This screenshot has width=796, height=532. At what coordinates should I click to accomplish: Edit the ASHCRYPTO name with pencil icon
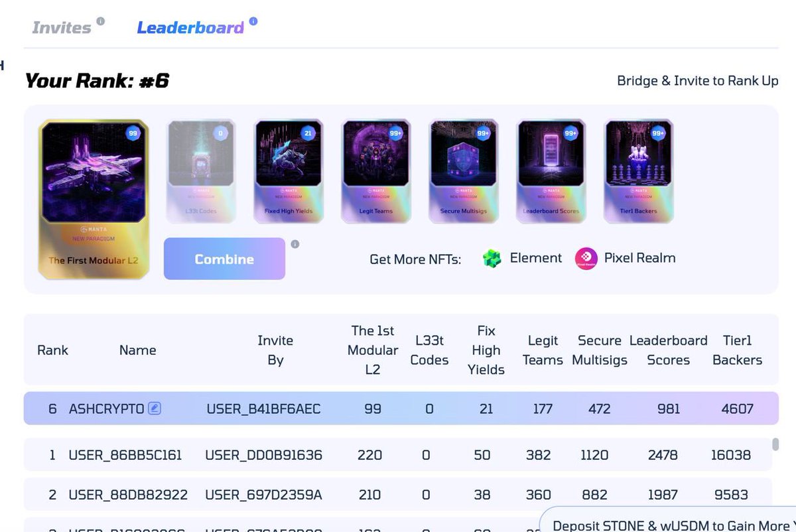click(x=154, y=409)
